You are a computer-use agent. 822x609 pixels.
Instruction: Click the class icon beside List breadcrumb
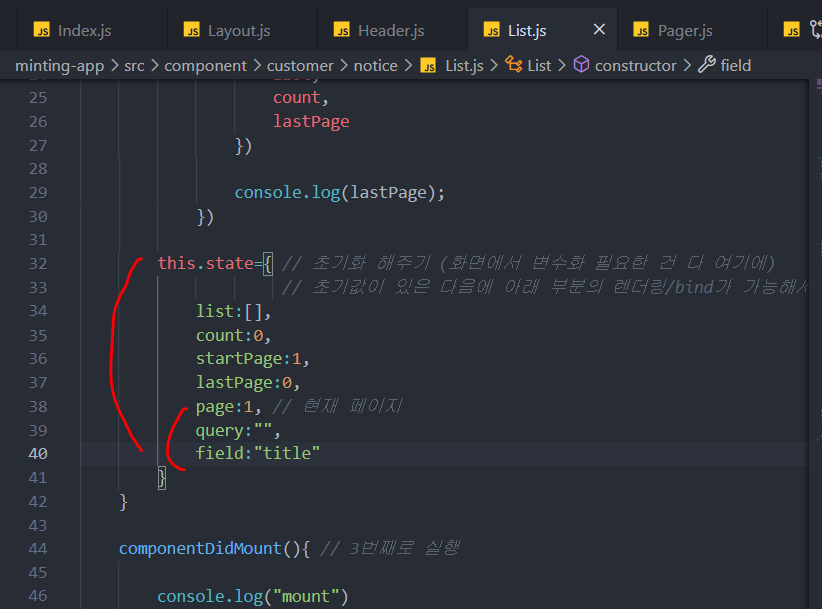click(513, 64)
